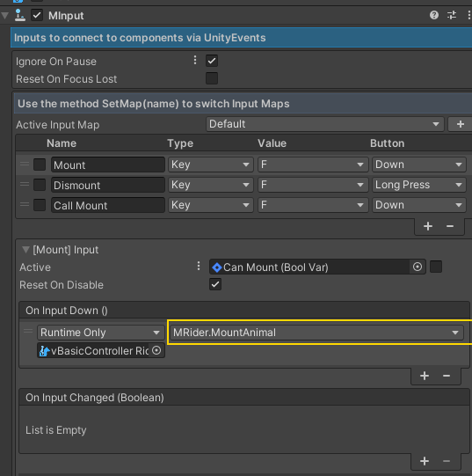This screenshot has width=472, height=476.
Task: Add a new input map with plus button
Action: click(x=460, y=124)
